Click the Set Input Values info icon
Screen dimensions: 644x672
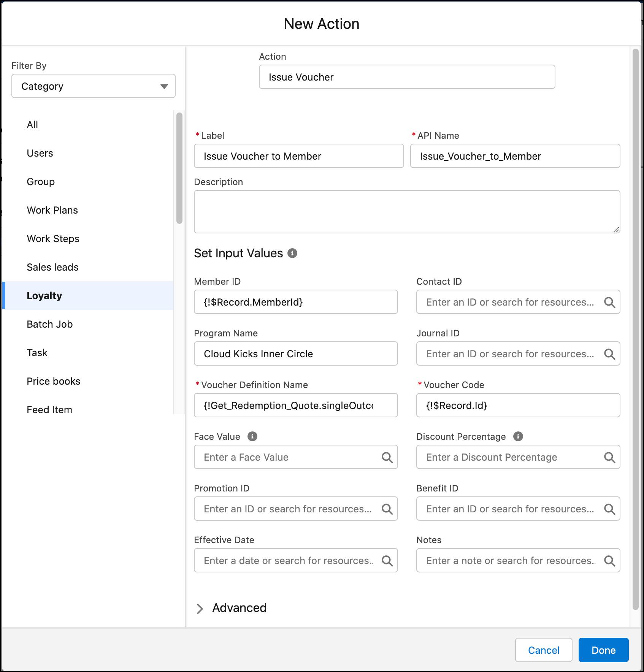click(x=292, y=253)
